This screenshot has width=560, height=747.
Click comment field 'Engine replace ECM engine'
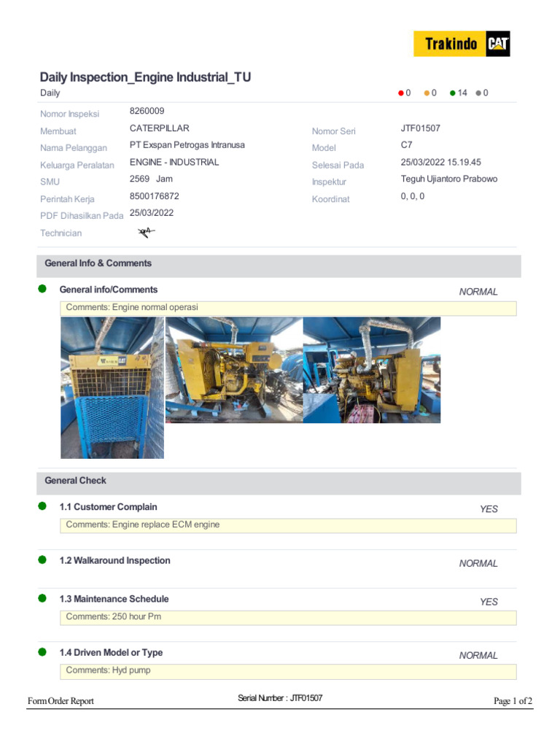click(288, 525)
